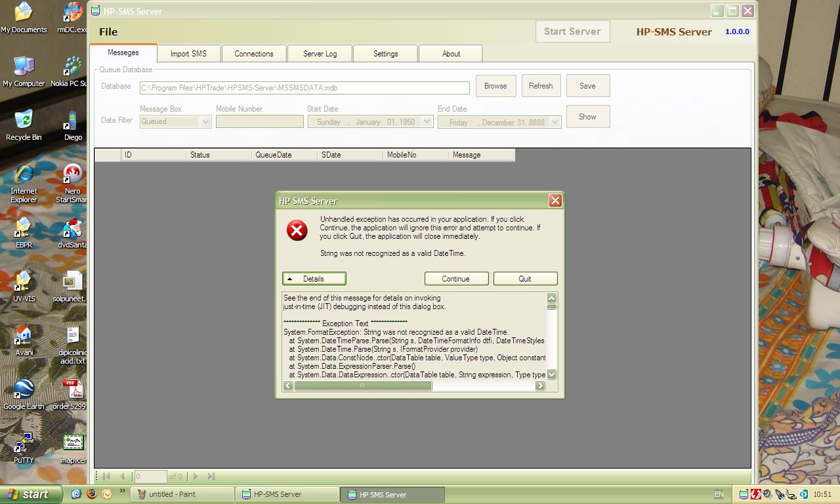The image size is (840, 504).
Task: Expand the End Date picker dropdown
Action: coord(555,121)
